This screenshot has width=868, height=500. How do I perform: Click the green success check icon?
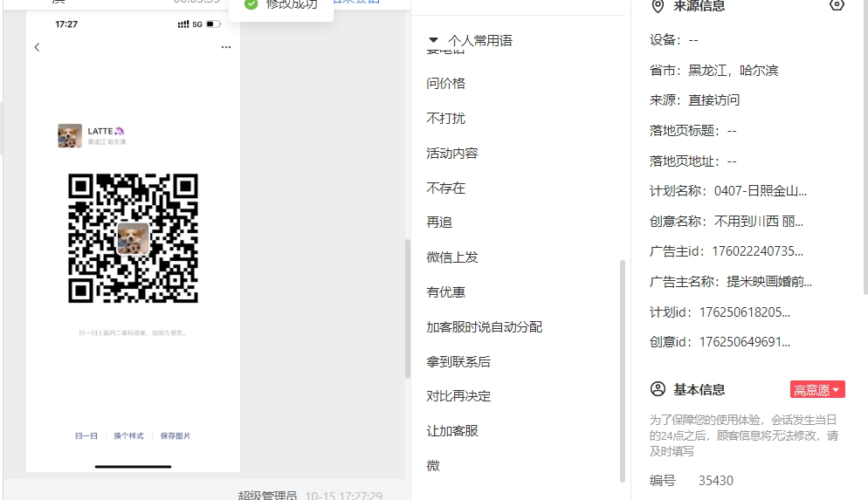(251, 3)
